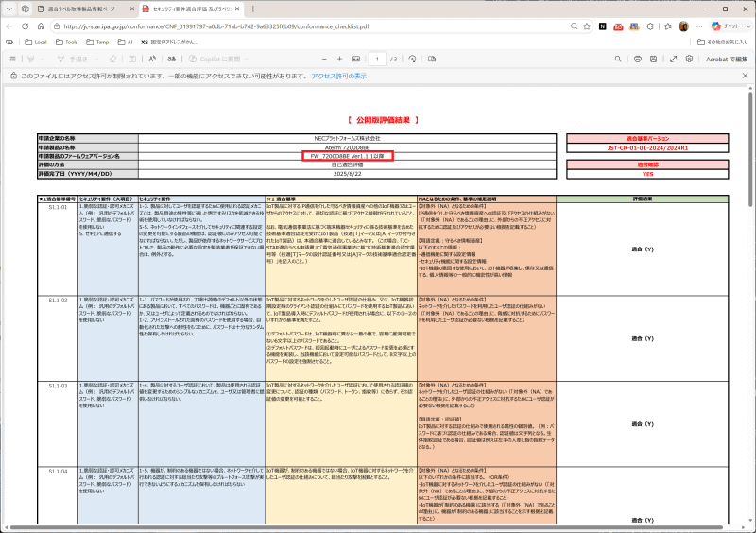Click the vertical scrollbar of PDF

click(x=750, y=149)
